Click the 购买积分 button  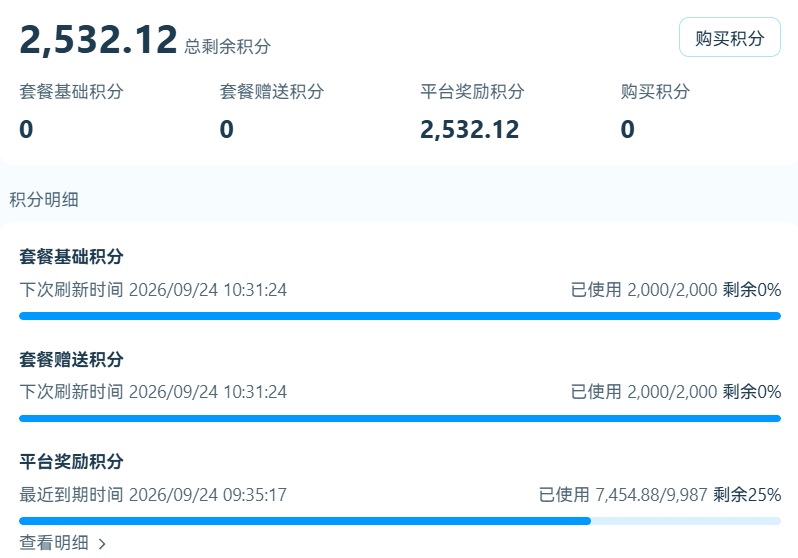click(x=729, y=37)
